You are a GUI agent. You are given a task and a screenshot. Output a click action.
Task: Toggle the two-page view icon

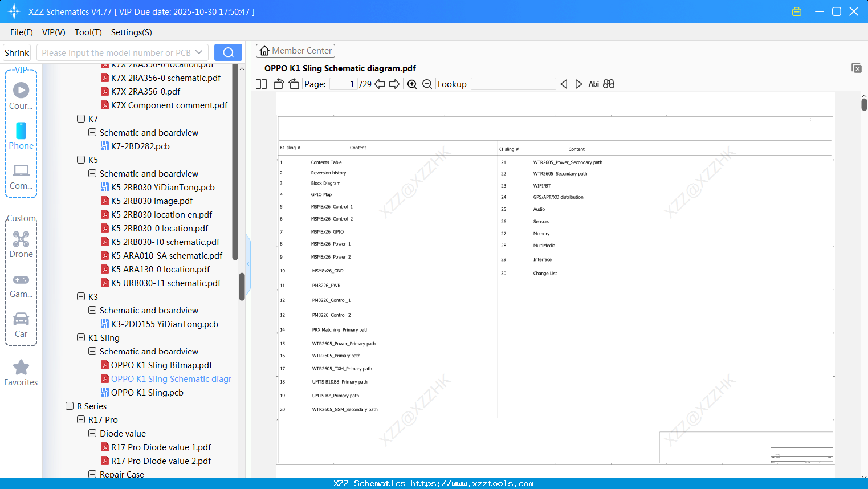pos(261,84)
